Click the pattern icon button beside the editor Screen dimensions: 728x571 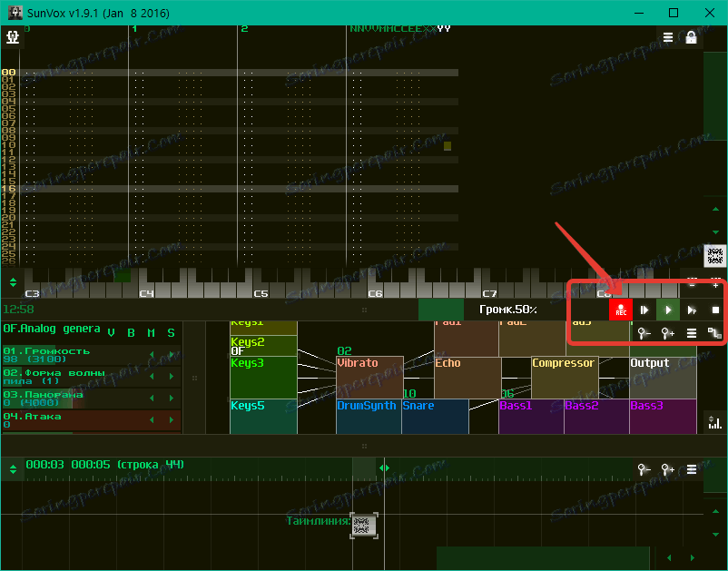715,256
